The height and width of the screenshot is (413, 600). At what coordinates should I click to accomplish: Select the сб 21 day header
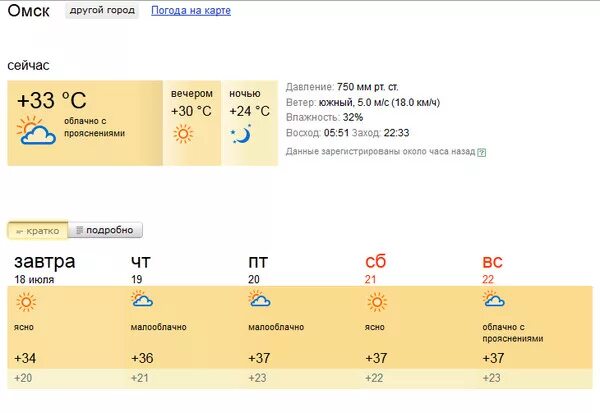375,269
